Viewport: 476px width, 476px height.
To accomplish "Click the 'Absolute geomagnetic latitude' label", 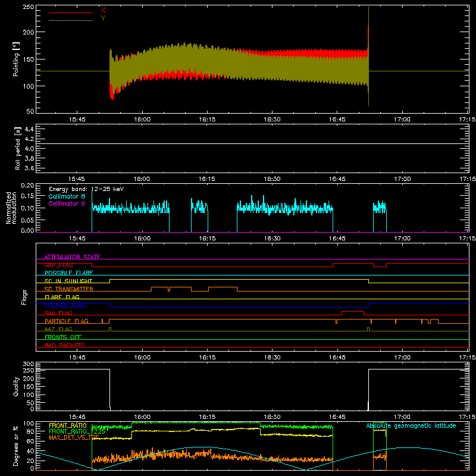I will 411,425.
